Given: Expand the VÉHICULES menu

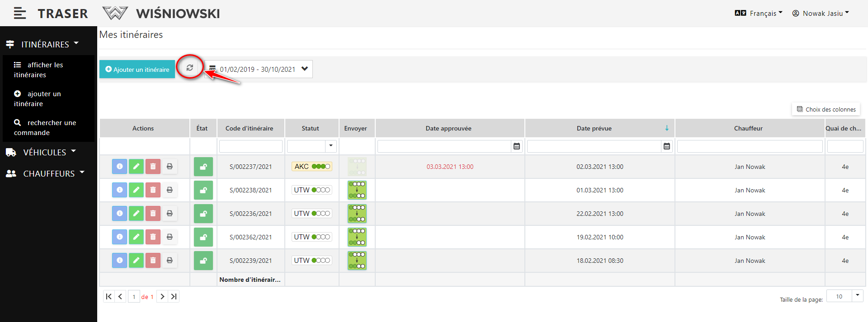Looking at the screenshot, I should pyautogui.click(x=44, y=153).
